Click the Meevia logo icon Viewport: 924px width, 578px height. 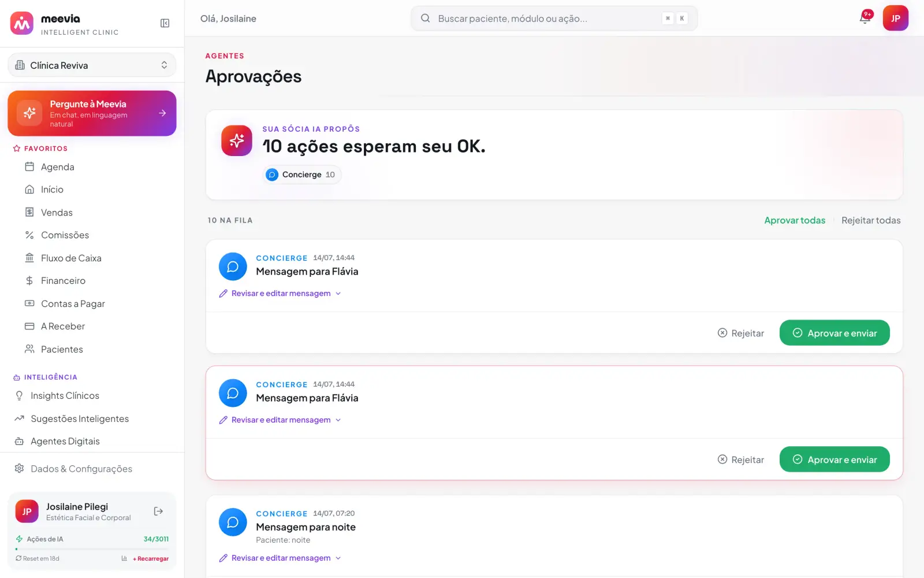(x=22, y=24)
